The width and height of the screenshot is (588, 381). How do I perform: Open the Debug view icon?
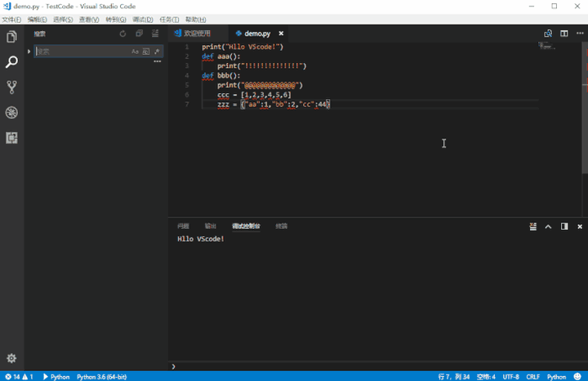click(11, 113)
